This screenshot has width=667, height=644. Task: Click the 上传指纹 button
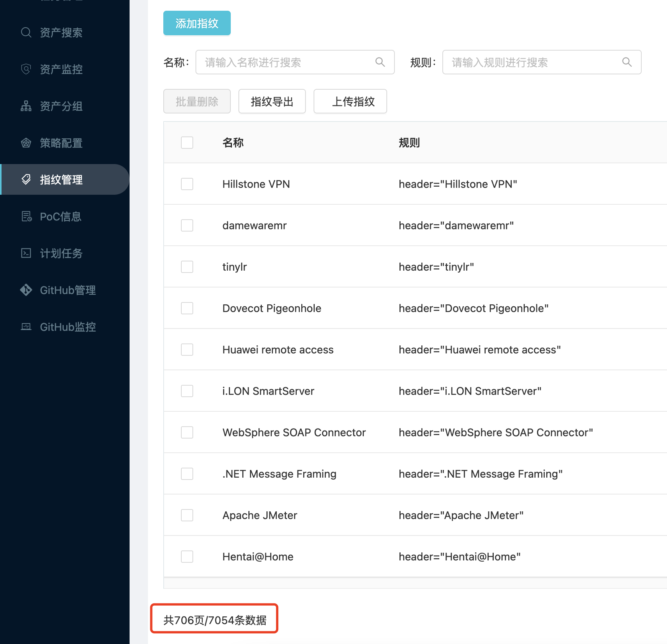click(x=350, y=101)
